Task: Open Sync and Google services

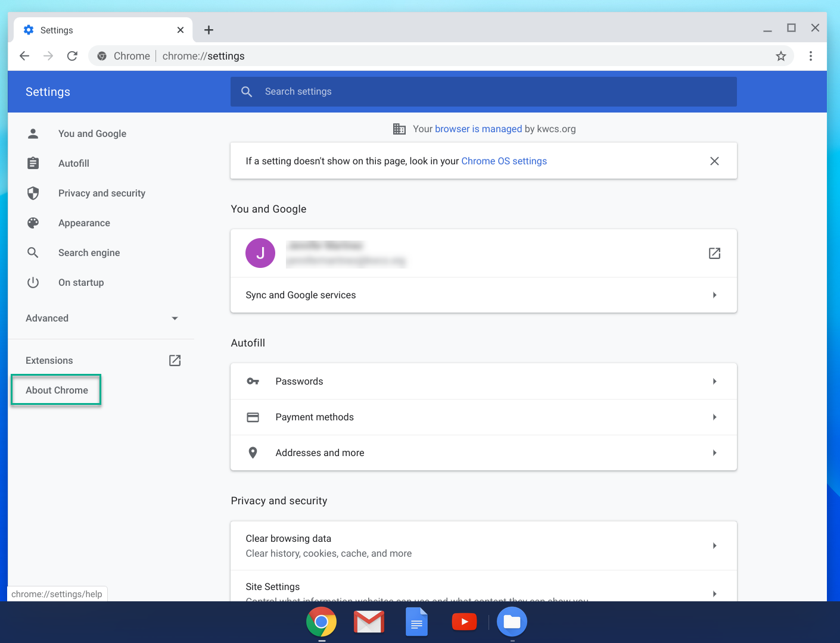Action: tap(483, 295)
